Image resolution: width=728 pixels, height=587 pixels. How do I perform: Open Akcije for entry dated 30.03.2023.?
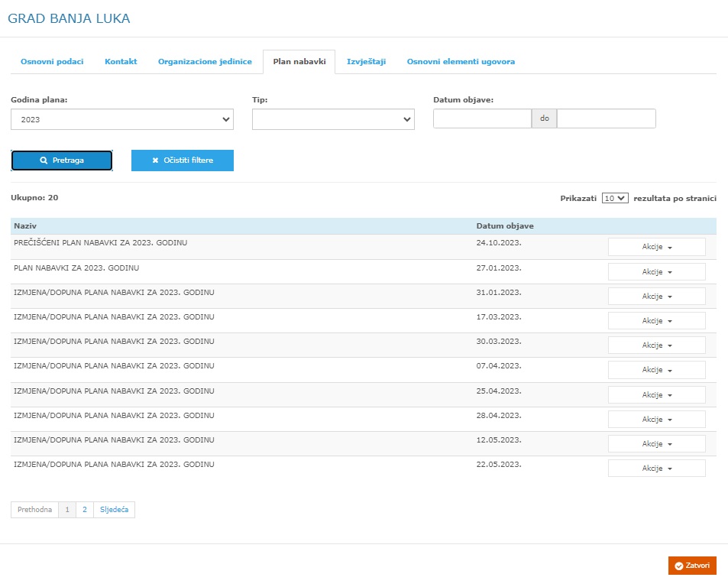[x=657, y=345]
